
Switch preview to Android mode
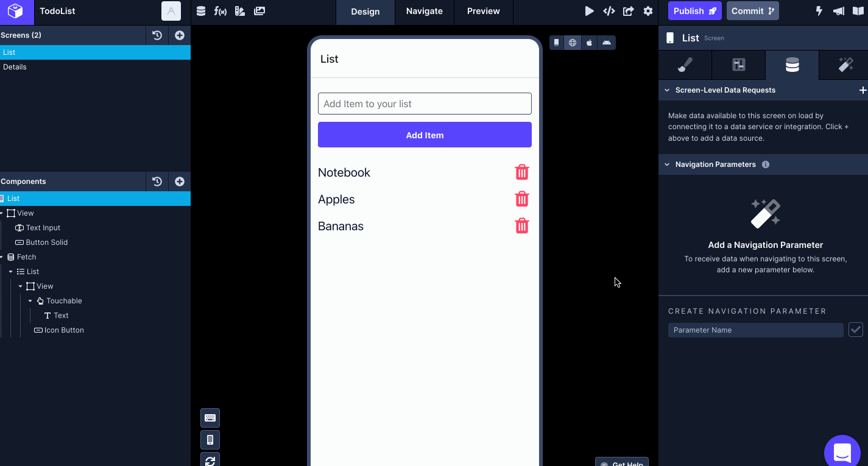pyautogui.click(x=607, y=43)
